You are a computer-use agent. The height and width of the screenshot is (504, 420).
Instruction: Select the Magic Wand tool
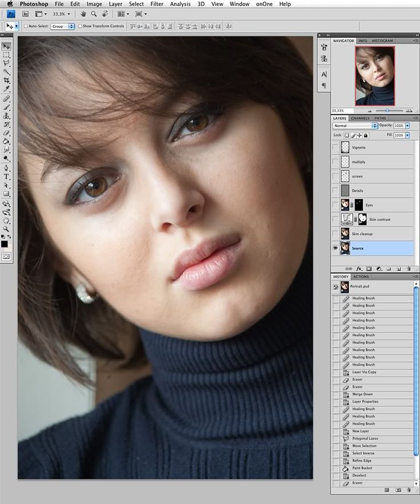[6, 72]
